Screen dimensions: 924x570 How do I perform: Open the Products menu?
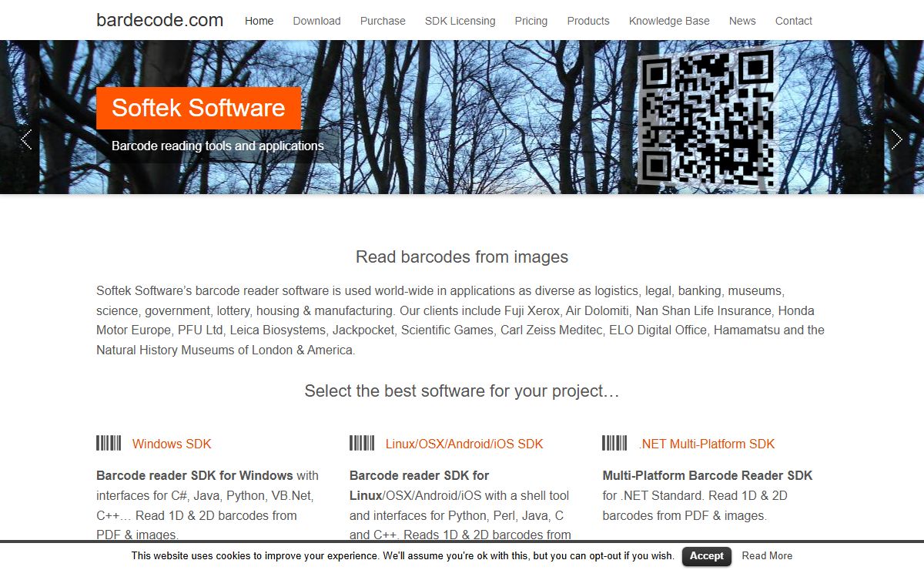(588, 21)
